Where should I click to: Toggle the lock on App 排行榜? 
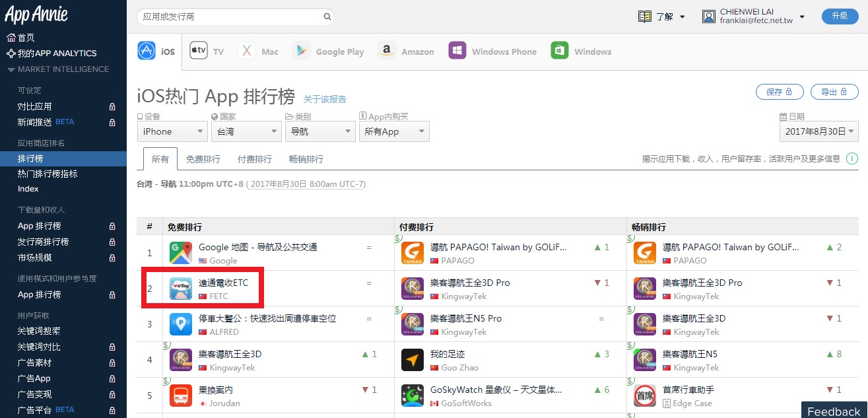point(112,226)
